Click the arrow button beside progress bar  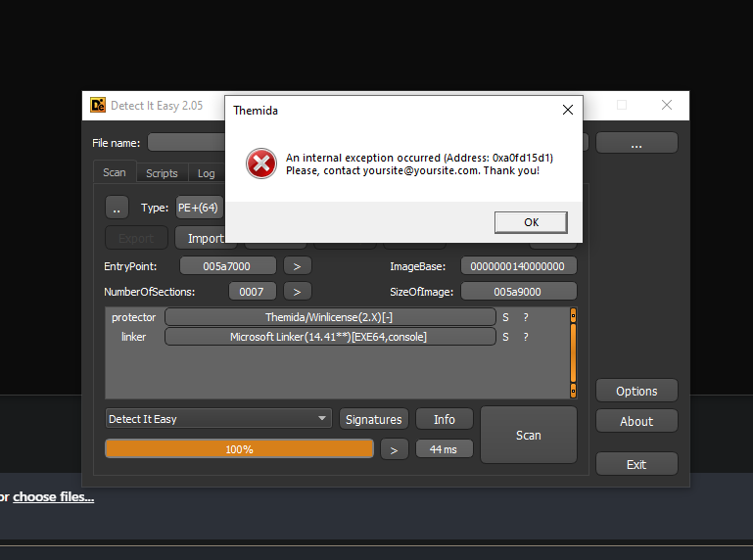click(x=394, y=449)
